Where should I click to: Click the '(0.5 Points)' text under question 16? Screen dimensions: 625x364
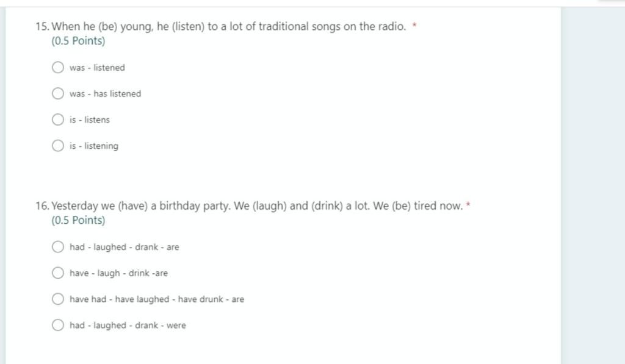(x=78, y=221)
